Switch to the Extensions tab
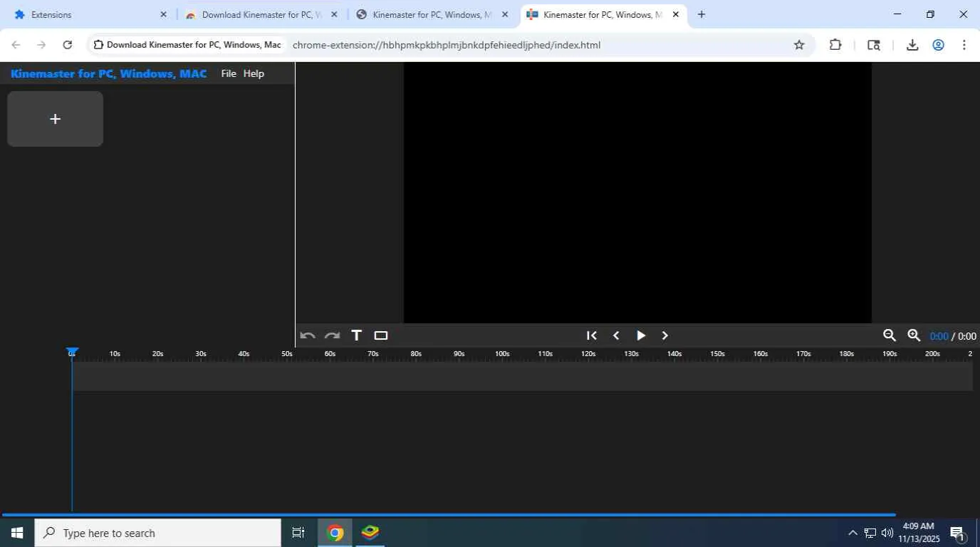 coord(90,14)
